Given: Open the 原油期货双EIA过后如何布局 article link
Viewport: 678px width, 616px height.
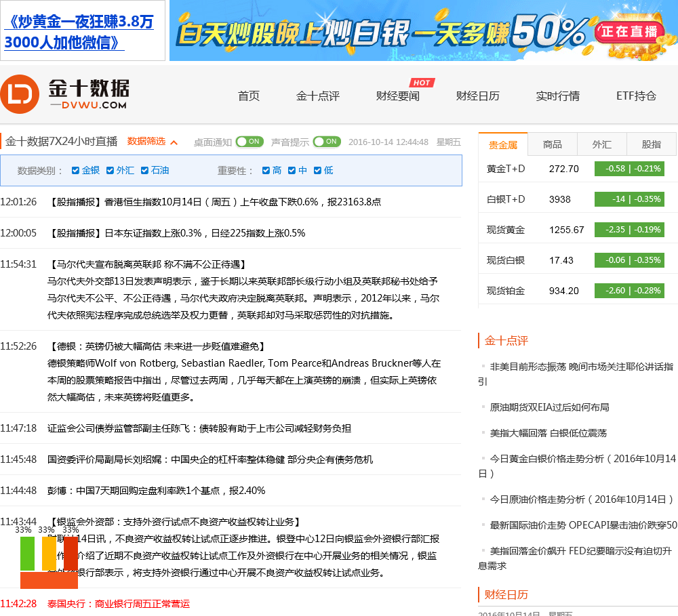Looking at the screenshot, I should (549, 407).
